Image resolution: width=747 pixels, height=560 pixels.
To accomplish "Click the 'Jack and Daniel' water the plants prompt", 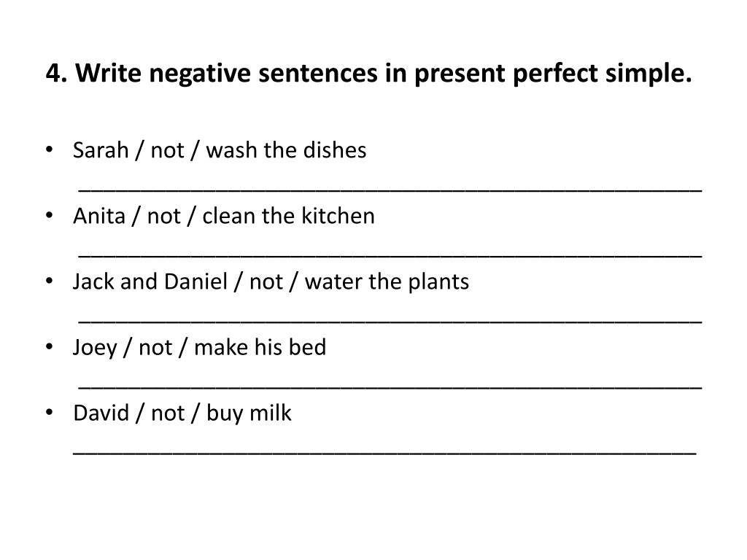I will 271,282.
